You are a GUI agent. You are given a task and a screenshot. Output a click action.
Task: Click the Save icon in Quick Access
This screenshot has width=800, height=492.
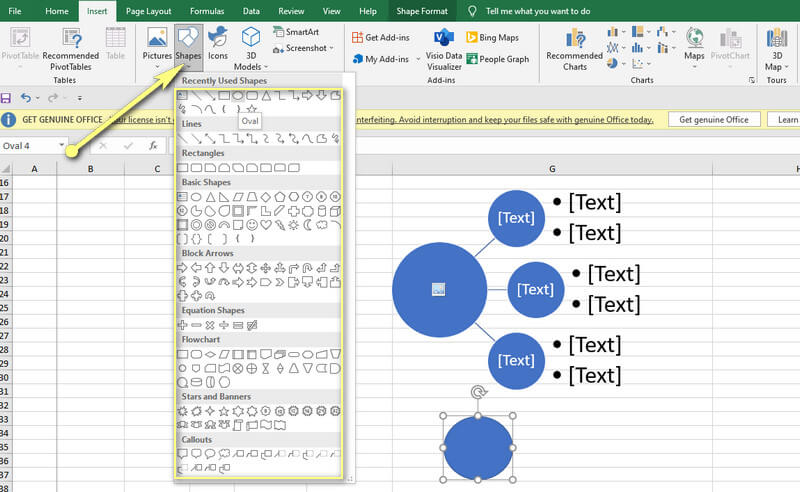point(6,98)
